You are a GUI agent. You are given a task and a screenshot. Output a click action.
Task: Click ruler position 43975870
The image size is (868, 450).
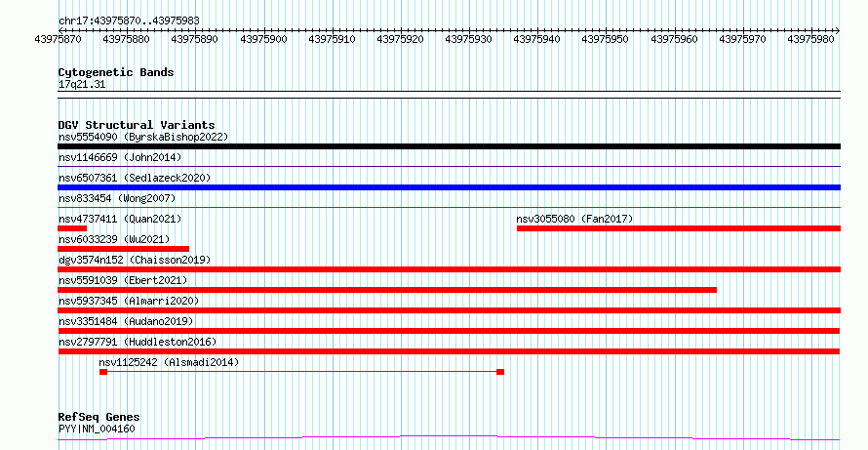pyautogui.click(x=58, y=39)
